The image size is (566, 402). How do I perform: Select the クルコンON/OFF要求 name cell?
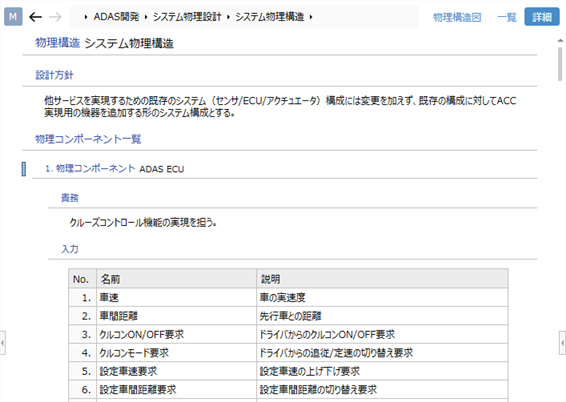(x=176, y=335)
